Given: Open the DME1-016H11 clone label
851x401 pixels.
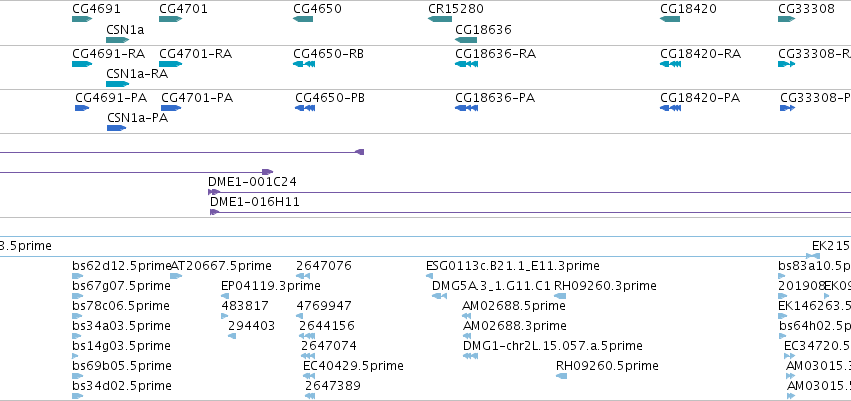Looking at the screenshot, I should [x=255, y=202].
